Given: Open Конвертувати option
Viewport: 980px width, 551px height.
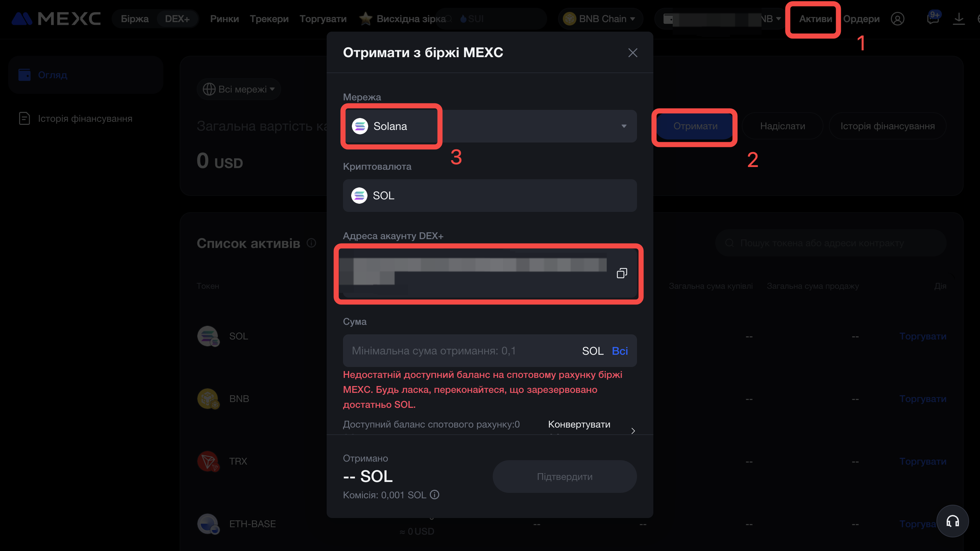Looking at the screenshot, I should click(579, 424).
